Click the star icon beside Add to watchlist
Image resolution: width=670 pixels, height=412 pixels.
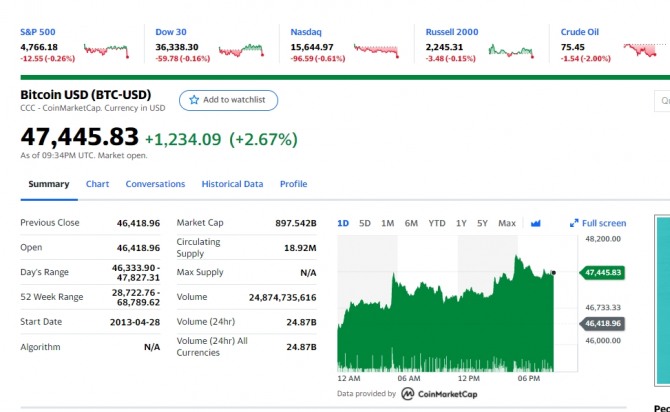tap(194, 100)
